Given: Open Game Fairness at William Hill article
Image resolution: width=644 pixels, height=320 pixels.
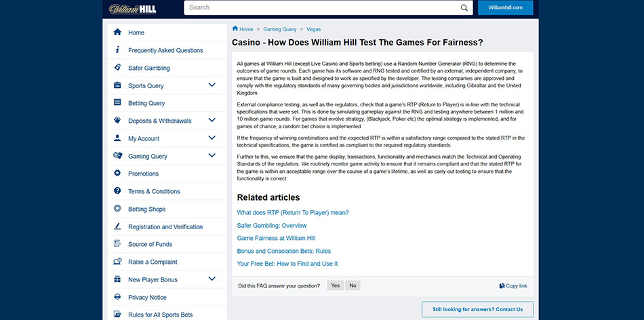Looking at the screenshot, I should click(x=276, y=238).
